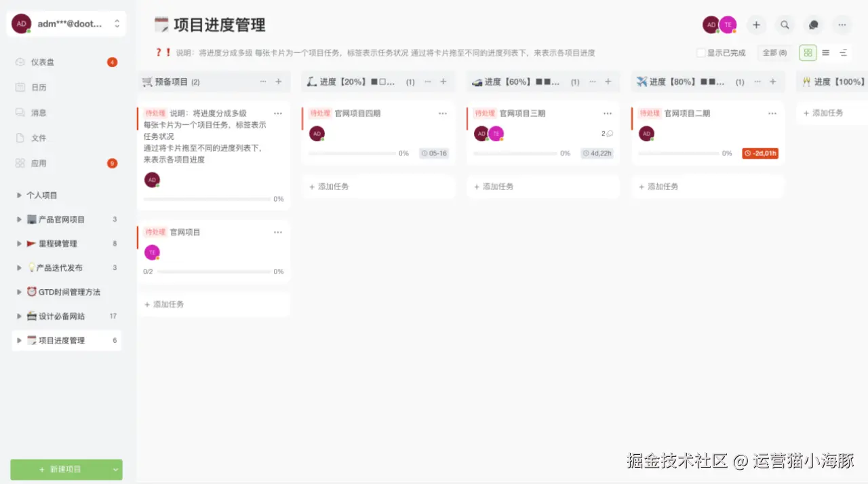Open ellipsis menu on 说明 card
This screenshot has height=484, width=868.
click(x=278, y=113)
